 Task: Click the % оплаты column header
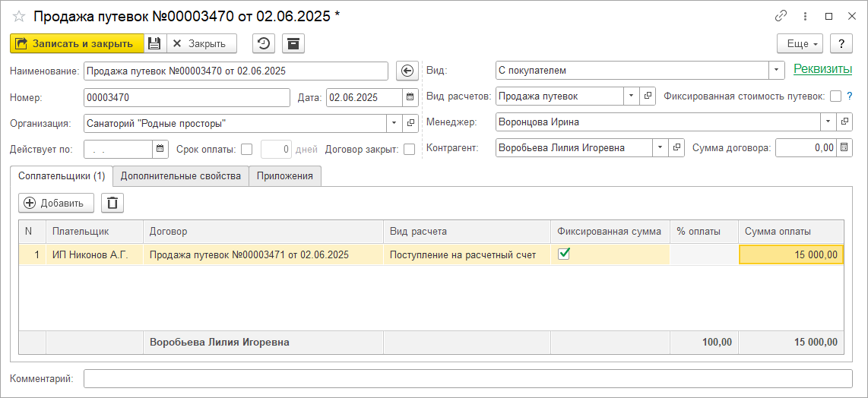coord(704,232)
